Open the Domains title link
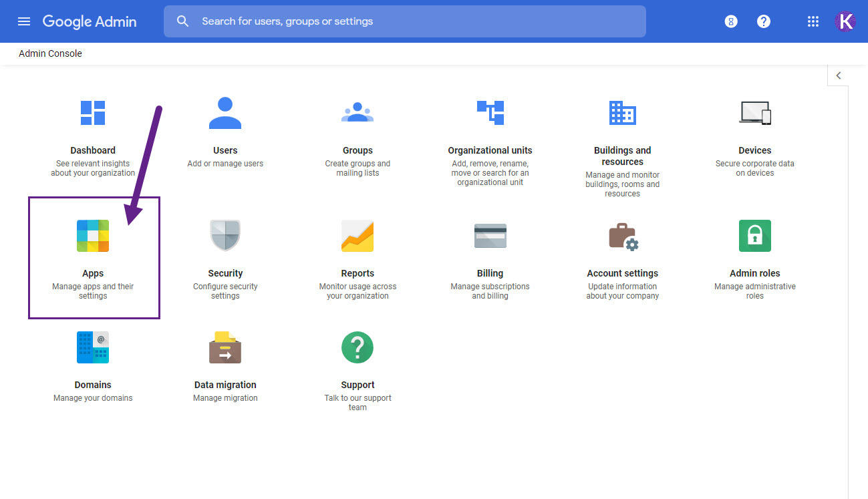The height and width of the screenshot is (499, 868). (x=93, y=385)
